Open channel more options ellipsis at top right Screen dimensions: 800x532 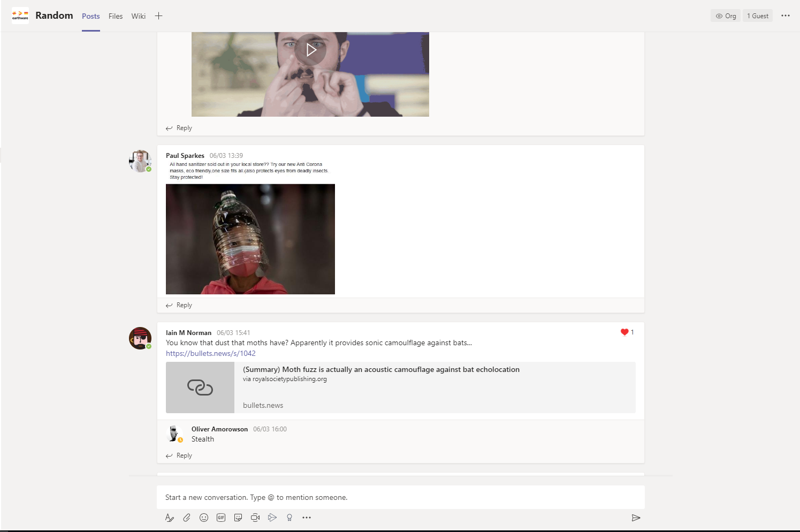[x=786, y=16]
